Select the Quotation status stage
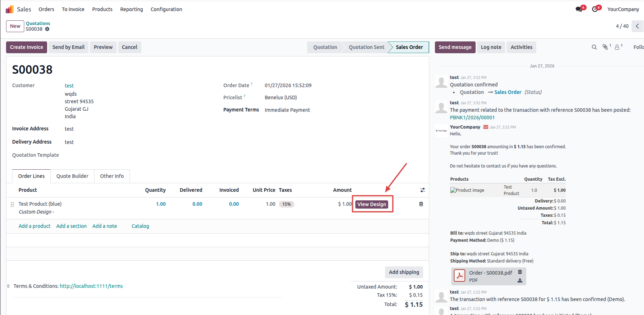Viewport: 644px width, 315px height. tap(325, 47)
